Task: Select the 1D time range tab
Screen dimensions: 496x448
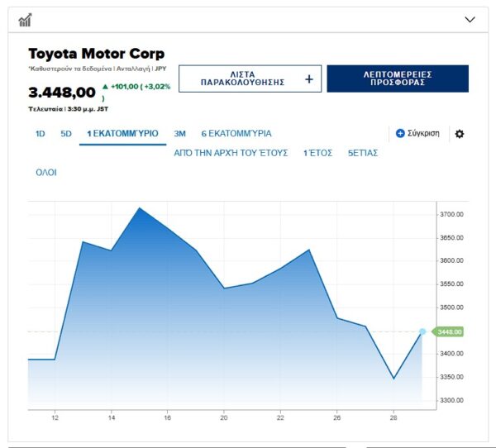Action: (40, 133)
